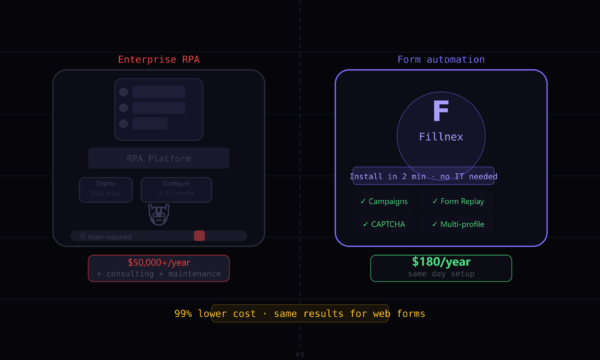The width and height of the screenshot is (600, 360).
Task: Click the 99% lower cost tagline
Action: [x=300, y=314]
